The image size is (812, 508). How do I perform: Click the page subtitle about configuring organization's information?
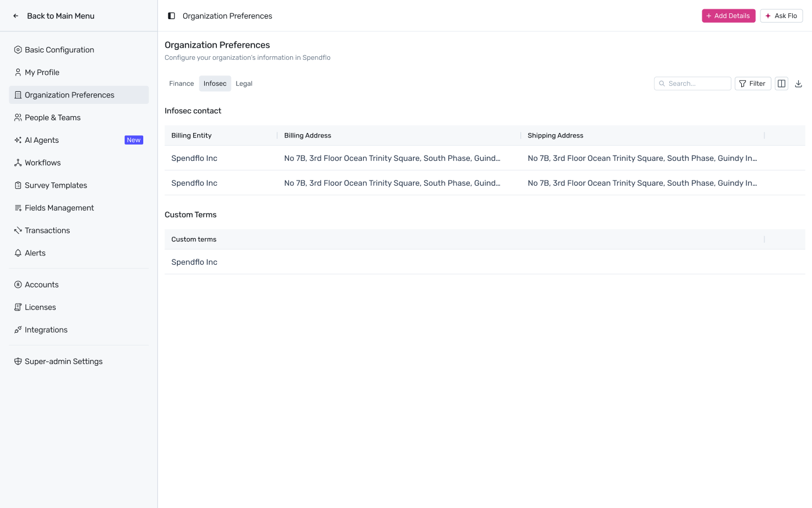248,58
